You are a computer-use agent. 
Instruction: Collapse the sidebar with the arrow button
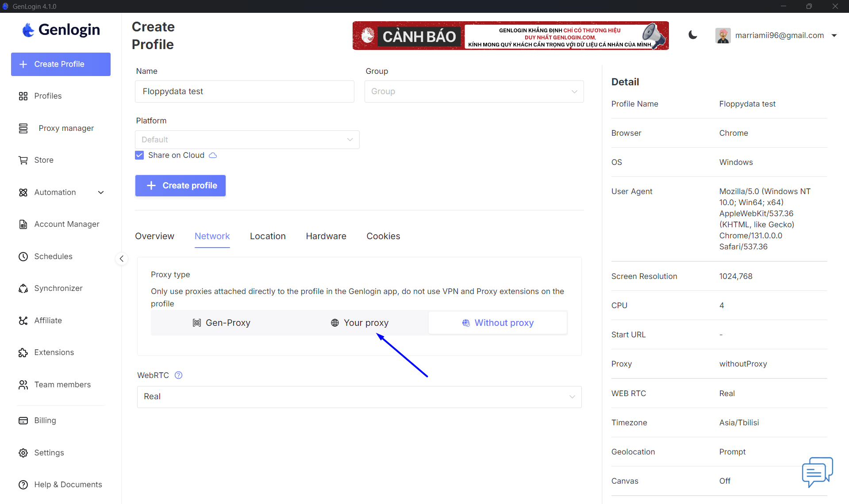(122, 259)
